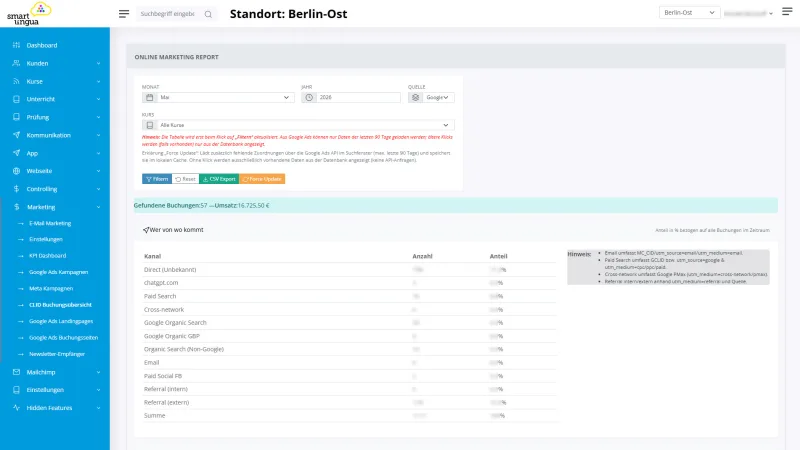Open Google Ads Kampagnen submenu item
The image size is (800, 450).
(58, 272)
